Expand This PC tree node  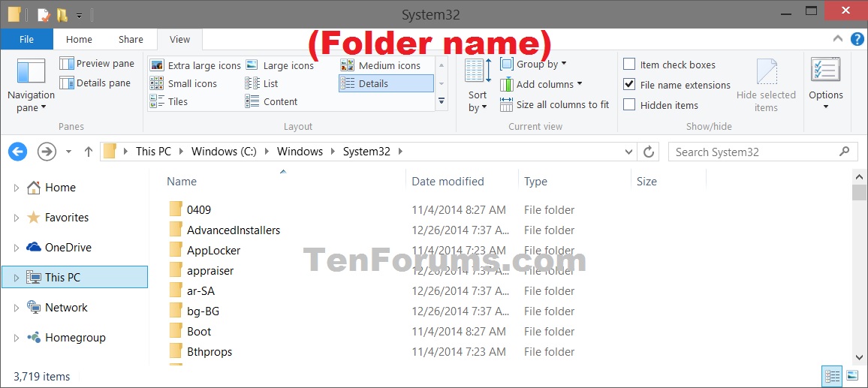(x=16, y=278)
